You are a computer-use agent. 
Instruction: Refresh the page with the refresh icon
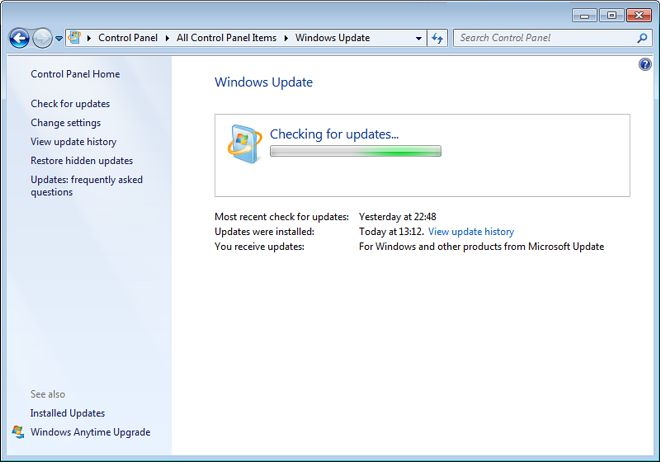(x=437, y=38)
